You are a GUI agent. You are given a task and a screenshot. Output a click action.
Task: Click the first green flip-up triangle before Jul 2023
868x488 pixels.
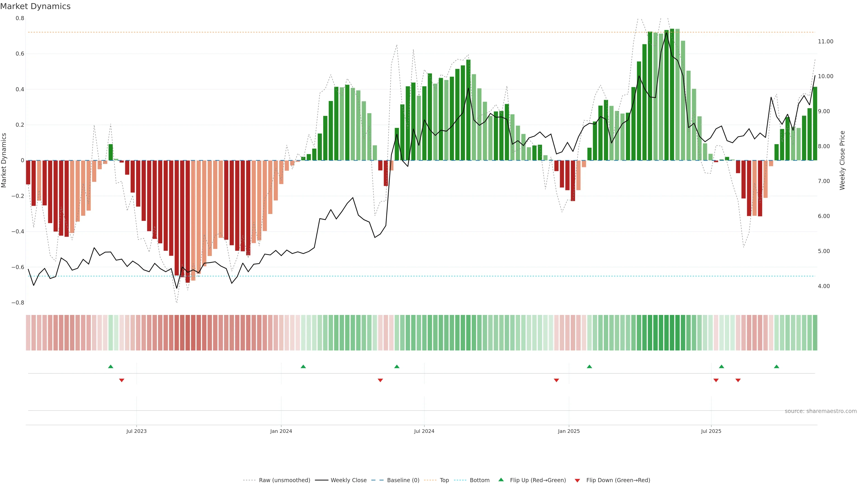(x=111, y=366)
